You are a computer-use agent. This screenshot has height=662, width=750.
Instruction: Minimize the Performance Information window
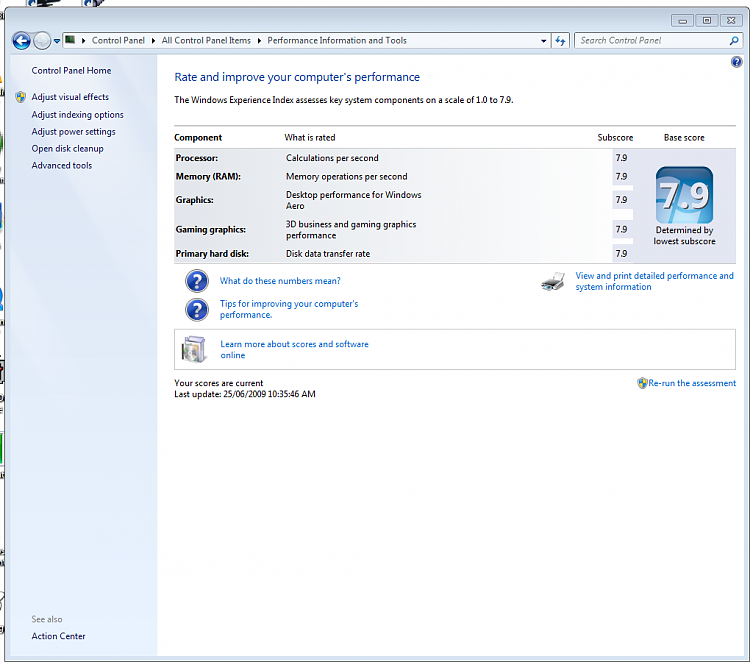coord(683,21)
